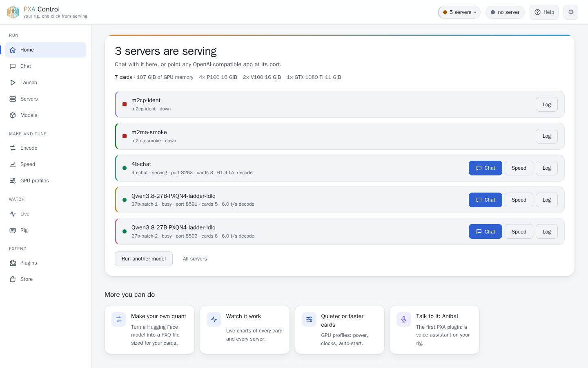Click the '2× V100 16 GiB' text
The height and width of the screenshot is (368, 588).
click(x=262, y=77)
